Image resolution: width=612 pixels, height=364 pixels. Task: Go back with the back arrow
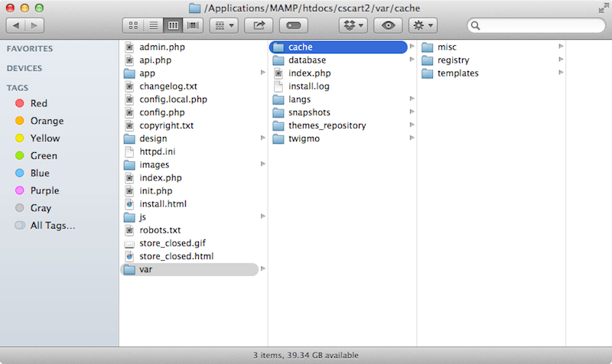point(17,25)
